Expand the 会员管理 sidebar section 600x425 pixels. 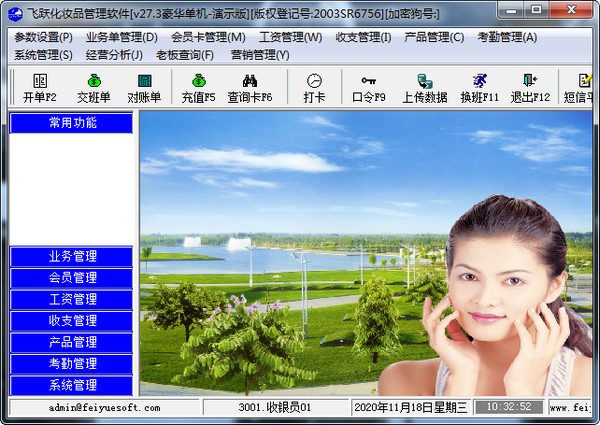coord(72,278)
